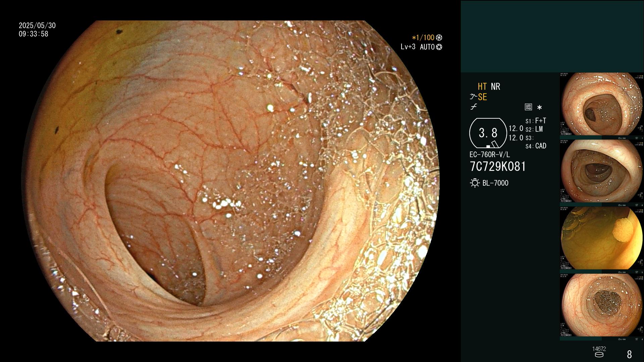Click the orange HT indicator
This screenshot has width=644, height=362.
click(482, 86)
